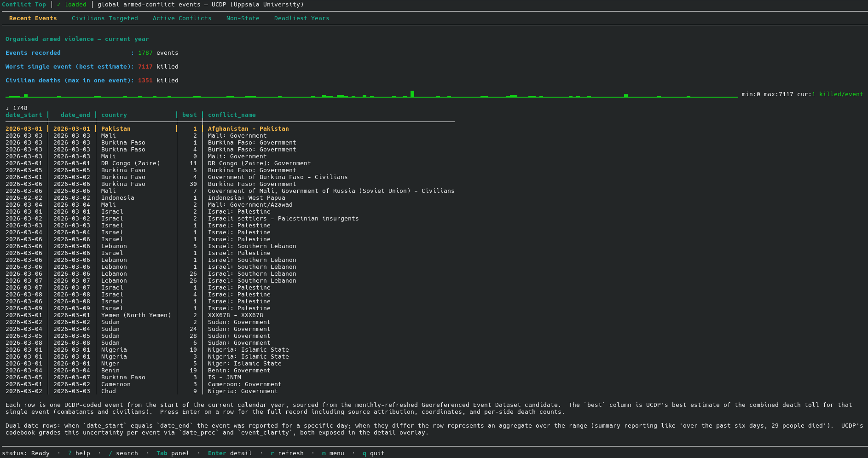Click the down-arrow 1748 rows indicator
Image resolution: width=868 pixels, height=458 pixels.
(17, 108)
